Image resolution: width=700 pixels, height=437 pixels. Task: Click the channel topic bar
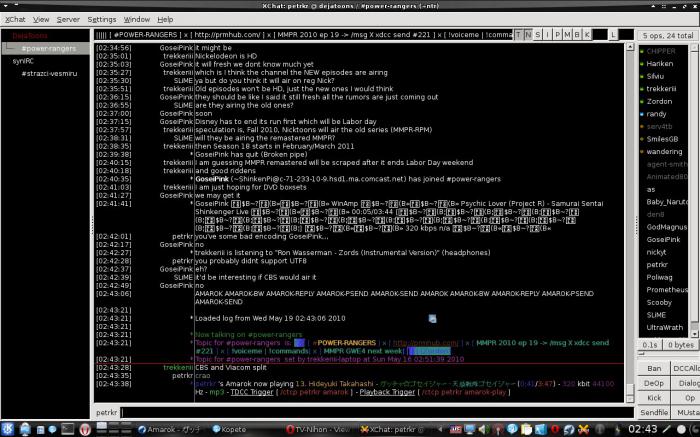(x=303, y=35)
